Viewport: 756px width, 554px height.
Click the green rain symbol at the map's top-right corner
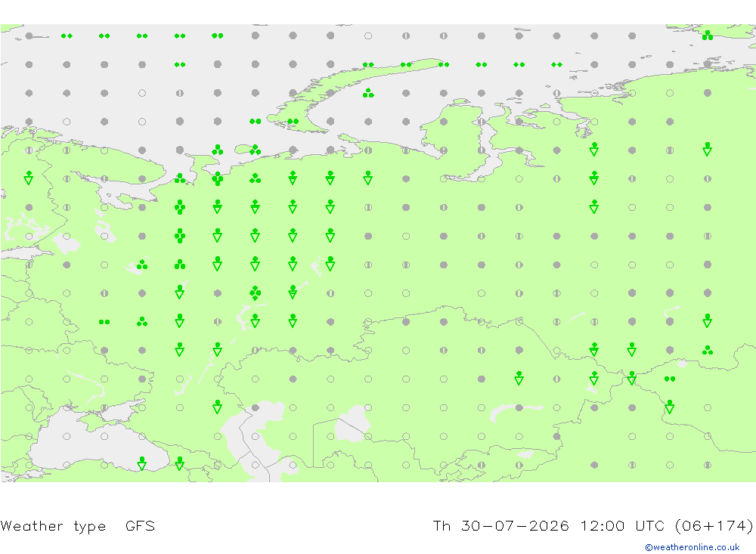point(708,36)
